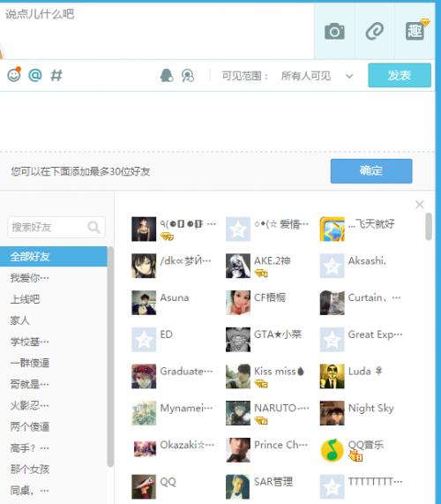Expand the 所有人可见 visibility dropdown
441x504 pixels.
(317, 76)
